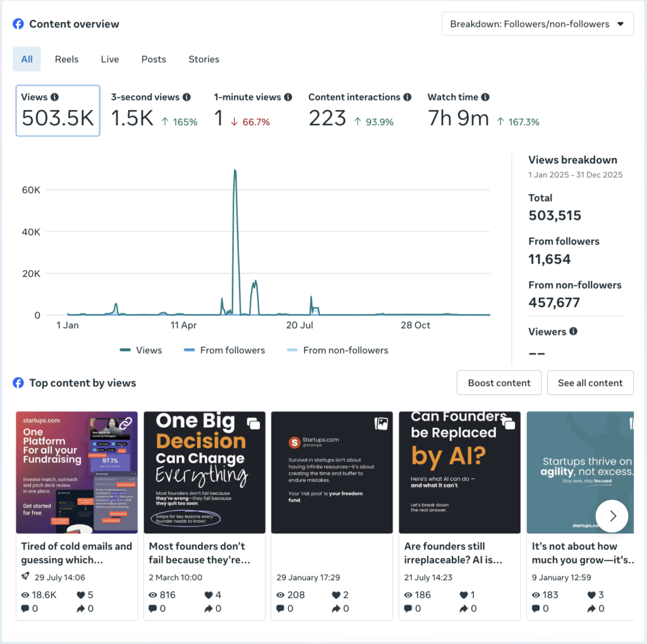Click the Boost content button
647x644 pixels.
tap(499, 382)
